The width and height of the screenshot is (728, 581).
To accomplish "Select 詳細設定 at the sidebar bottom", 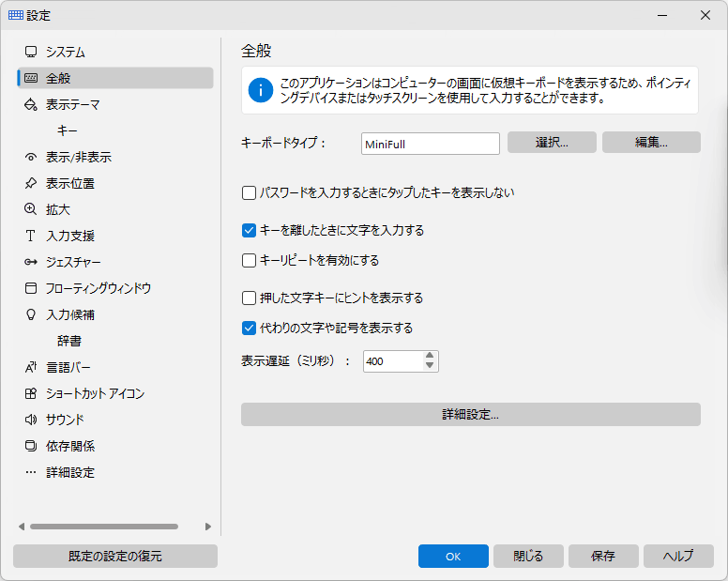I will point(115,472).
